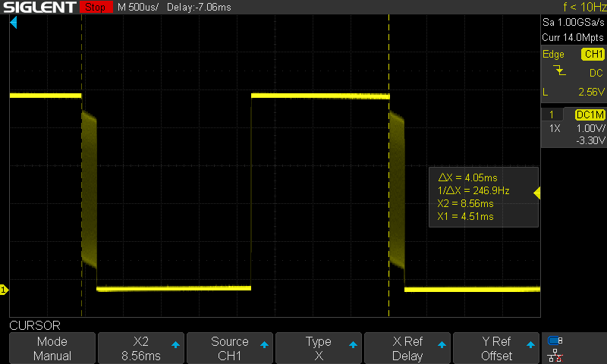This screenshot has width=607, height=364.
Task: Click the -3.30V offset value
Action: click(x=590, y=140)
